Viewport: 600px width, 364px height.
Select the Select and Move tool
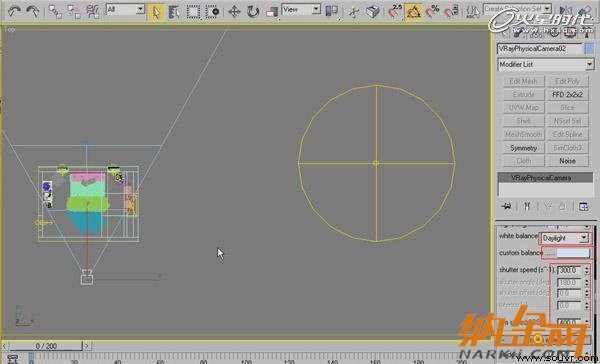(x=234, y=12)
